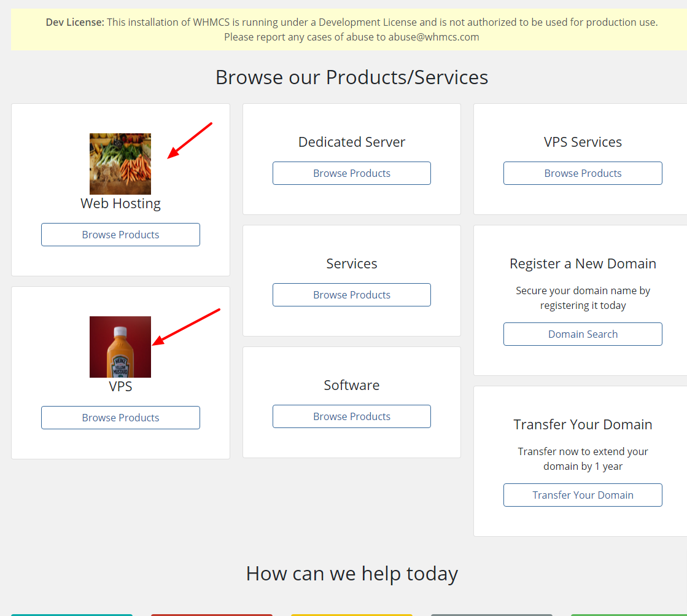Image resolution: width=687 pixels, height=616 pixels.
Task: Browse Products under Web Hosting
Action: coord(120,235)
